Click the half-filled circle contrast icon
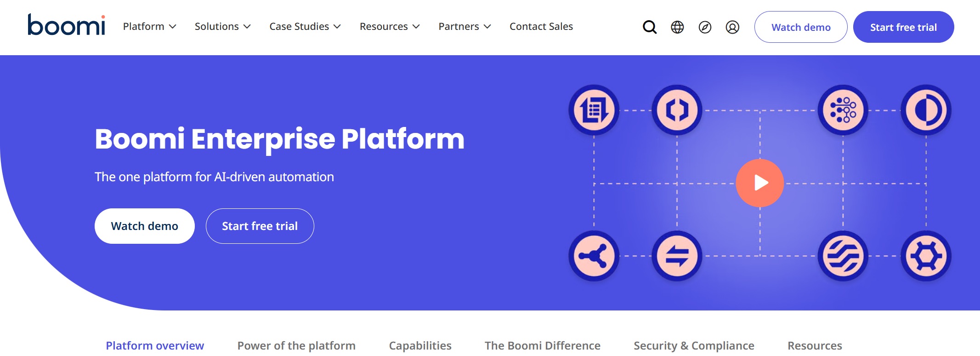Viewport: 980px width, 356px height. coord(926,110)
